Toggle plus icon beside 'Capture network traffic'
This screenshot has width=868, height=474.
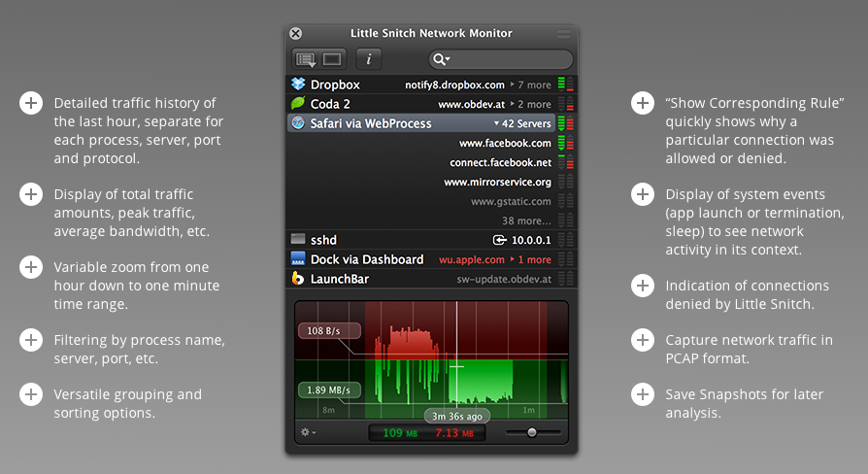pos(643,340)
